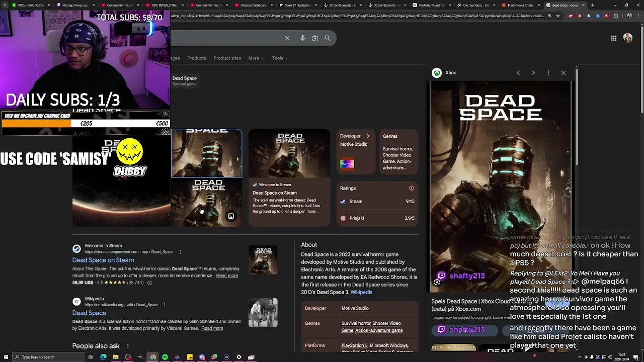644x362 pixels.
Task: Switch to the Black Clover browser tab
Action: (521, 5)
